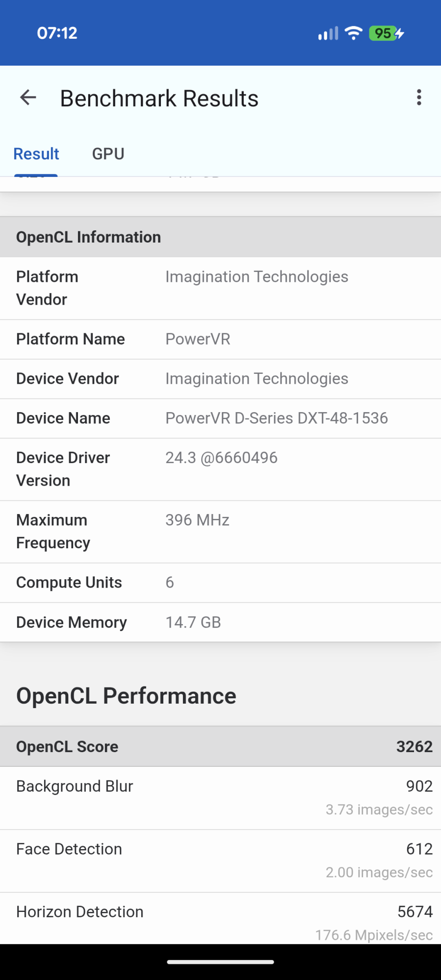The image size is (441, 980).
Task: Select the Result tab
Action: [x=36, y=154]
